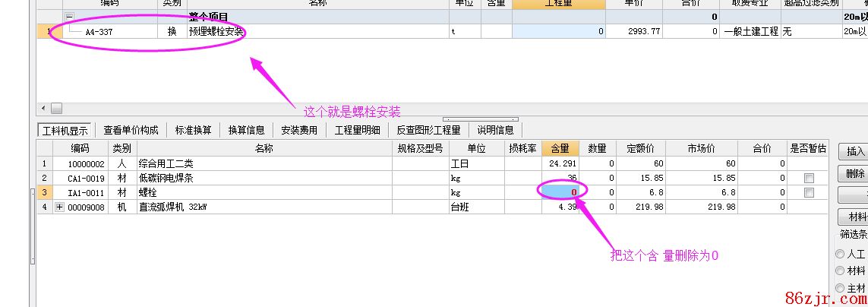Open the 反查图形工程量 tab
Viewport: 868px width, 307px height.
(428, 130)
